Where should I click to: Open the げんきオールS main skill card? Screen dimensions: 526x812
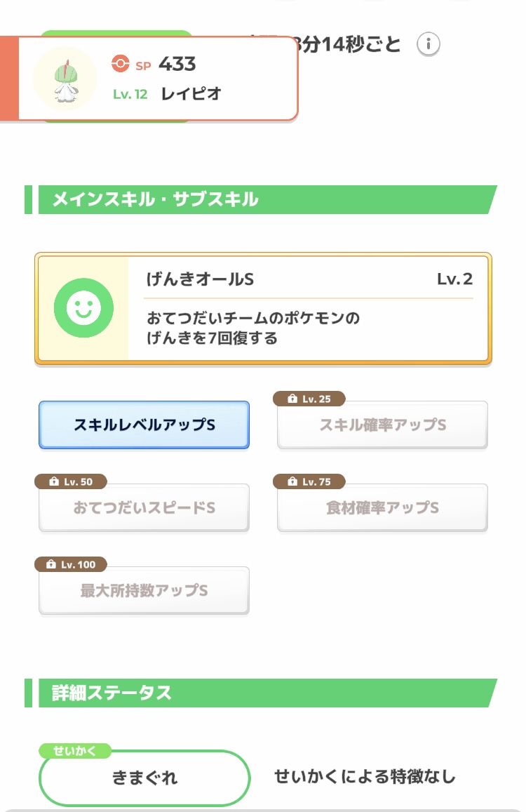309,309
